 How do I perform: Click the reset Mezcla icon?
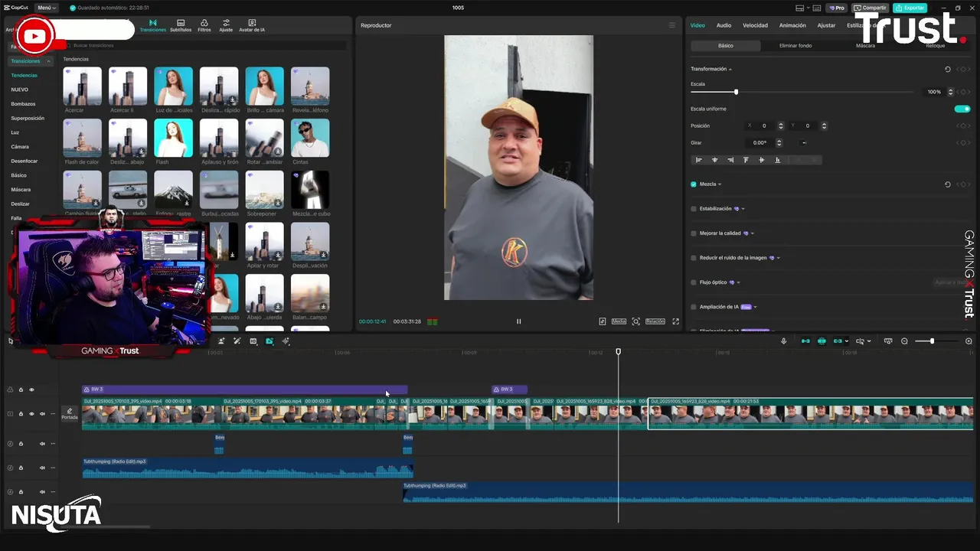tap(947, 184)
